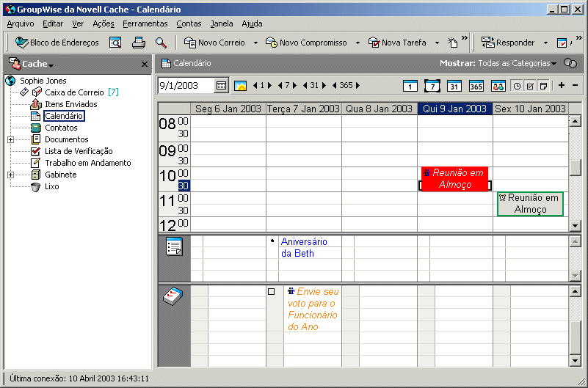This screenshot has height=388, width=588.
Task: Select Lista de Verificação folder
Action: (79, 151)
